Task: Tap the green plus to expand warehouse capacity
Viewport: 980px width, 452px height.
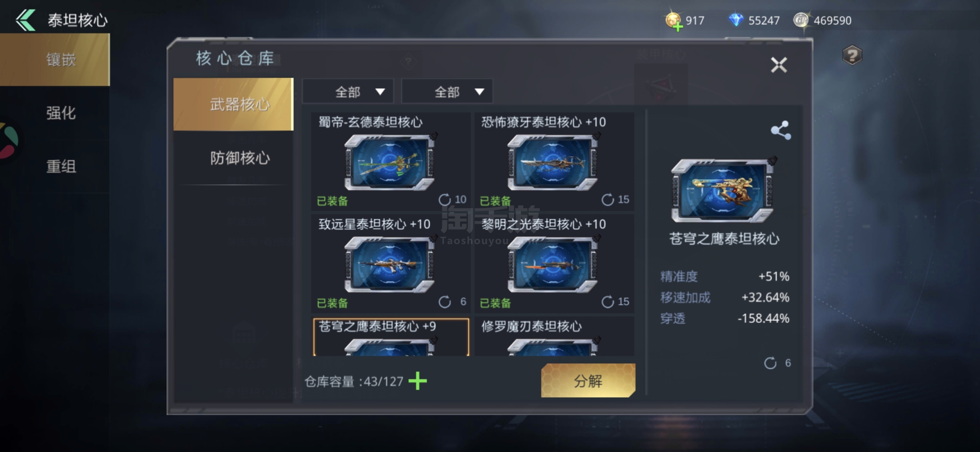Action: click(418, 381)
